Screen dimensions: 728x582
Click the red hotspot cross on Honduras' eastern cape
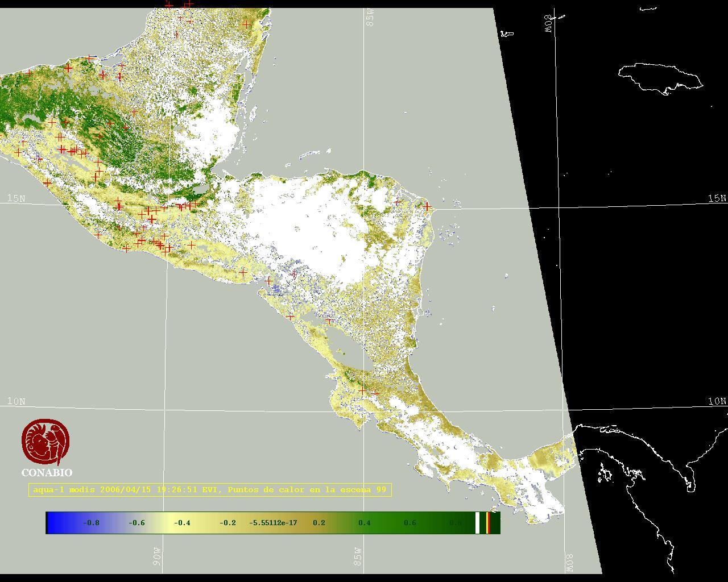pos(427,206)
